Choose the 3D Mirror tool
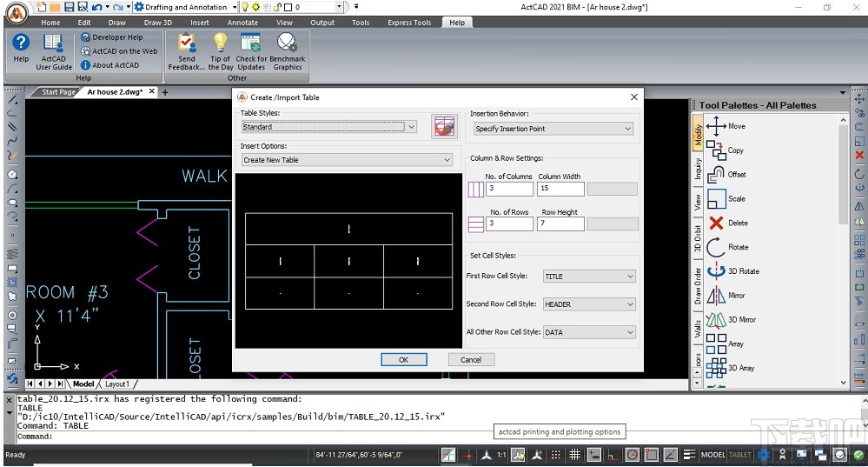Image resolution: width=868 pixels, height=467 pixels. coord(732,320)
